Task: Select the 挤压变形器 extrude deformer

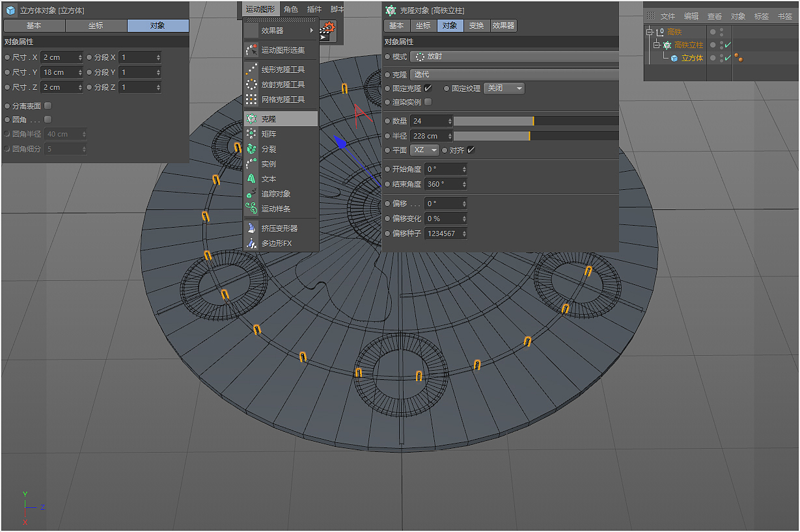Action: click(x=281, y=228)
